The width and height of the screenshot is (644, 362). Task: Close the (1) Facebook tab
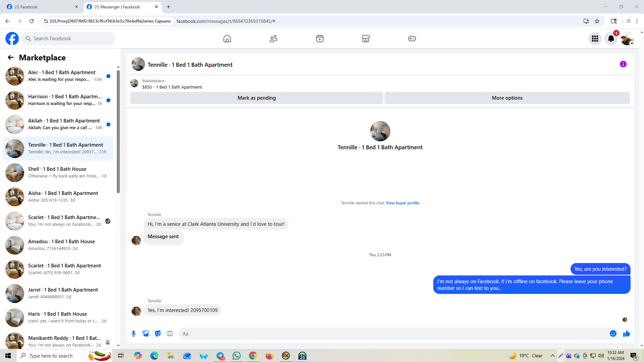(x=76, y=7)
